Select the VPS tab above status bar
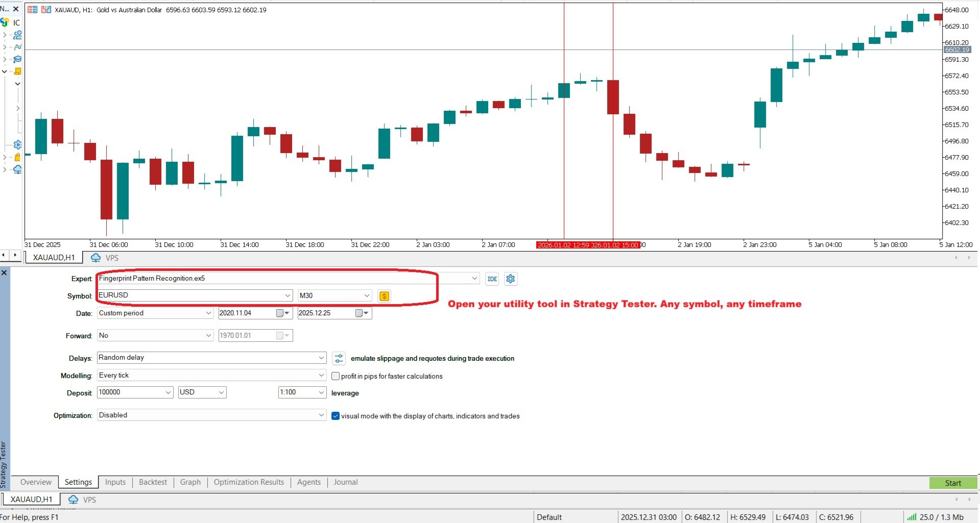This screenshot has width=980, height=523. click(82, 500)
